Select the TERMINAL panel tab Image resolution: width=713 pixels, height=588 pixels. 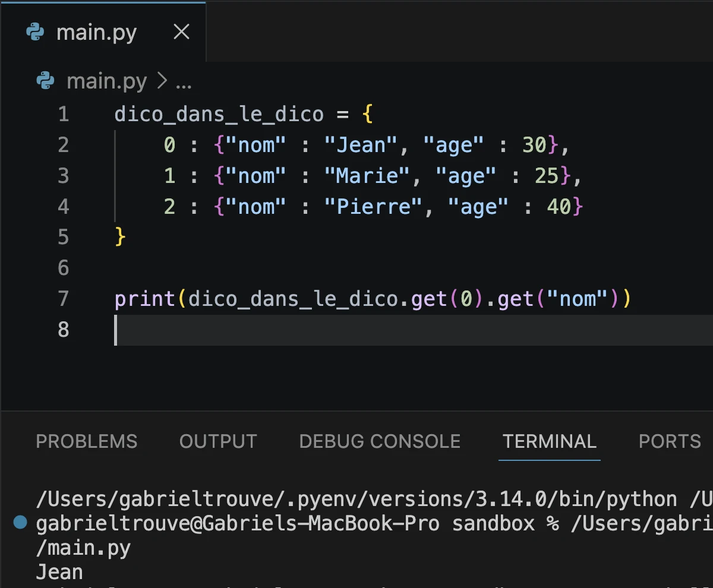pyautogui.click(x=549, y=441)
